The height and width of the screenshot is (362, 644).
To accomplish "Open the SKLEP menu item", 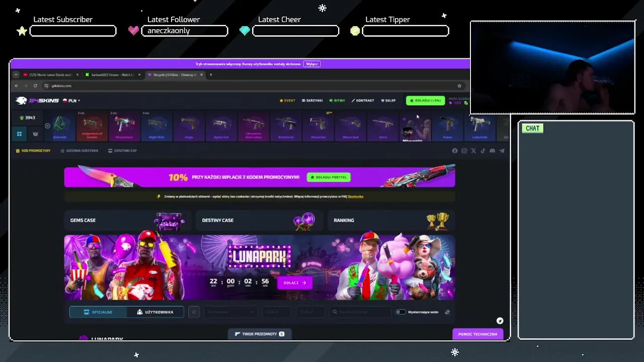I will tap(388, 101).
